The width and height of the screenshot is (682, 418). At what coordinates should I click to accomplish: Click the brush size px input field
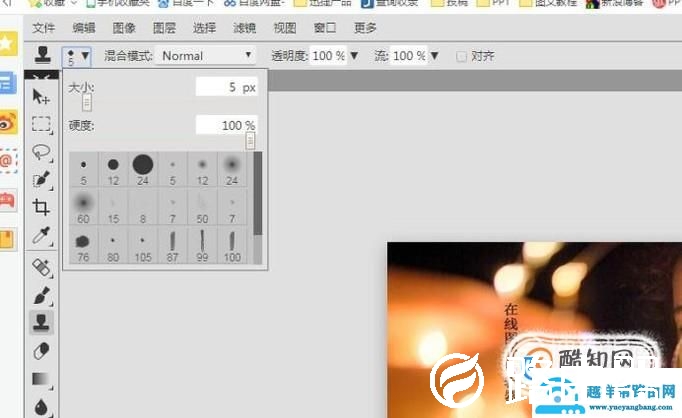[226, 88]
